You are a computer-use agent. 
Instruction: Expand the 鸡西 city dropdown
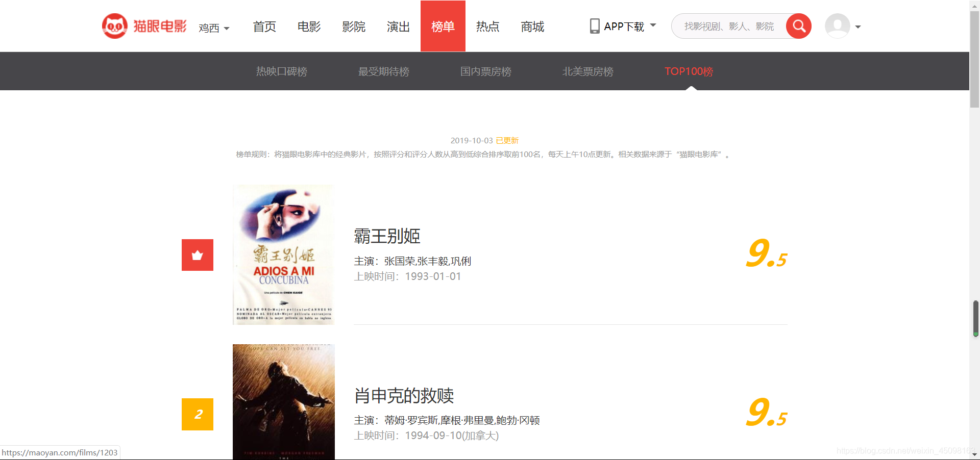point(214,28)
